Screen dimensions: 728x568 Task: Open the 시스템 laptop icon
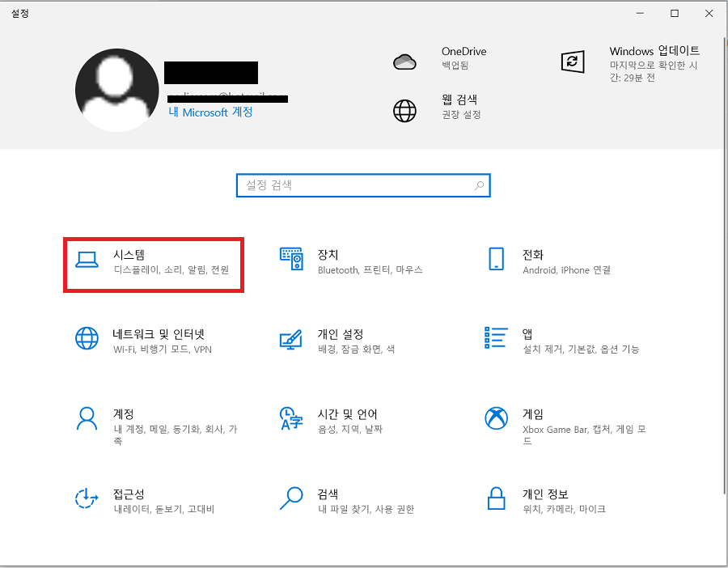click(87, 260)
